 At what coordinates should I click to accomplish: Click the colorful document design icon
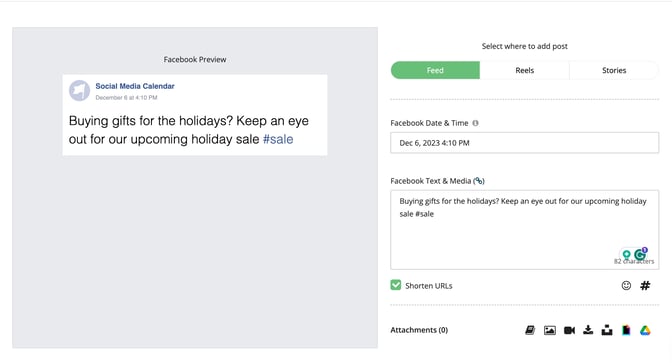[x=626, y=330]
